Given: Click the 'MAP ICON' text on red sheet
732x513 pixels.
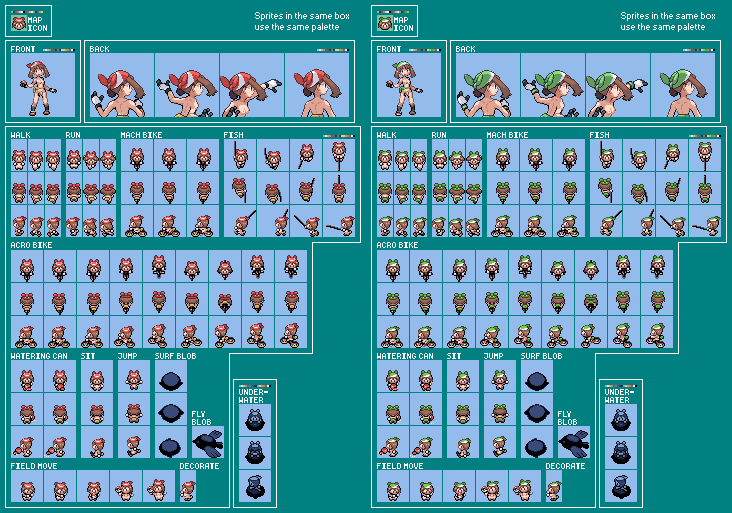Looking at the screenshot, I should tap(37, 24).
